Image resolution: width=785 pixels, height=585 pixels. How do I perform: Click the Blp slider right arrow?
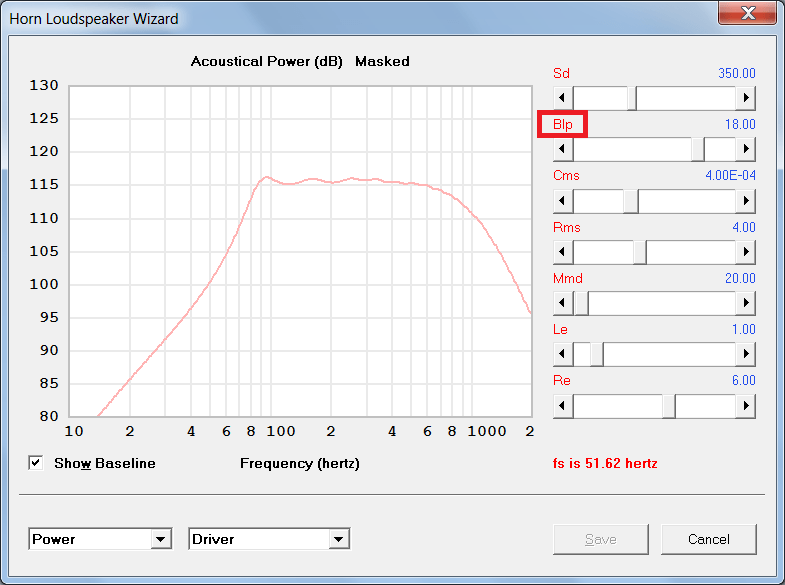(x=745, y=149)
